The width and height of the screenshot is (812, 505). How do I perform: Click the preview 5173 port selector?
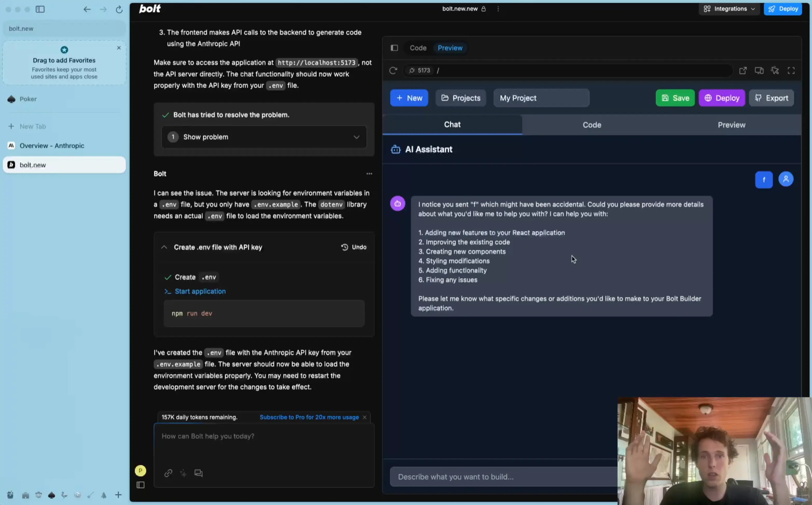tap(419, 71)
